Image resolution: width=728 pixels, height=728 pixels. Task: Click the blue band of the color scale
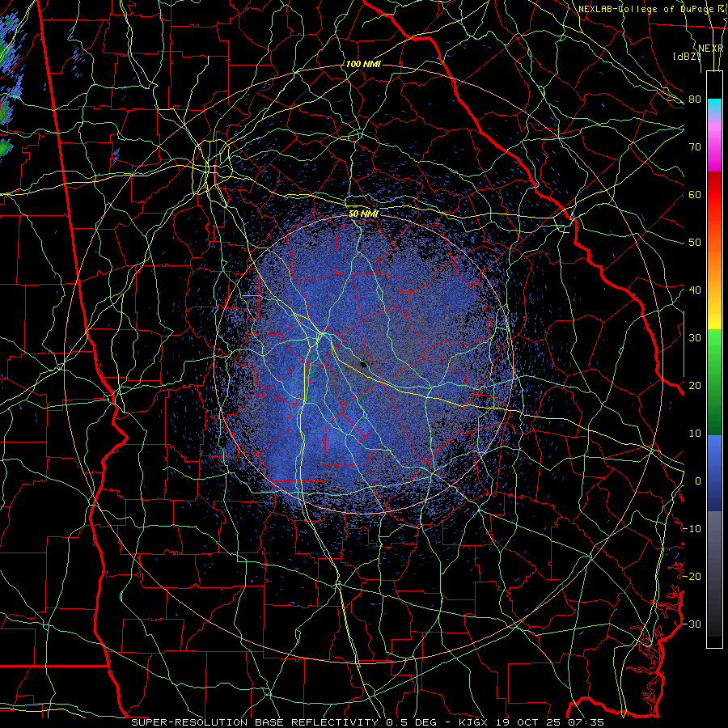tap(714, 472)
